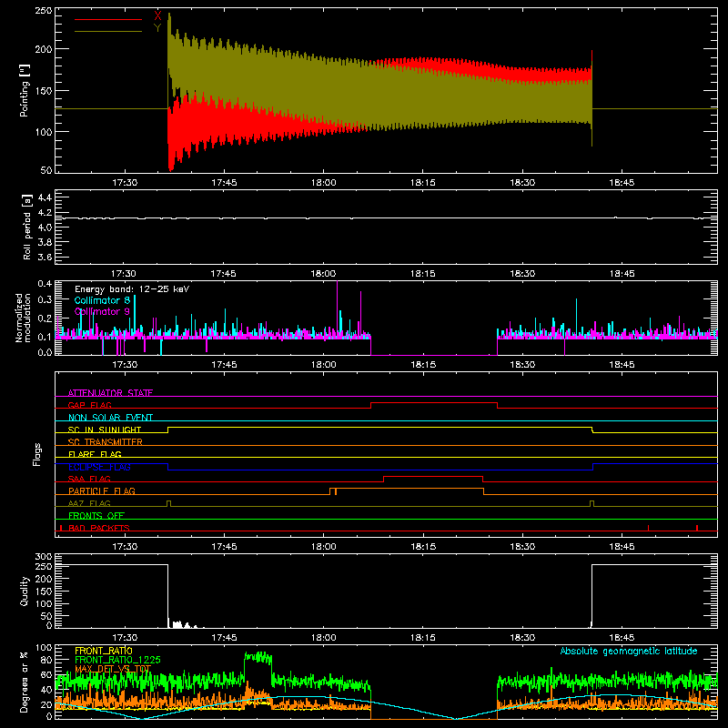Select the FLARE_FLAG label

(x=95, y=454)
